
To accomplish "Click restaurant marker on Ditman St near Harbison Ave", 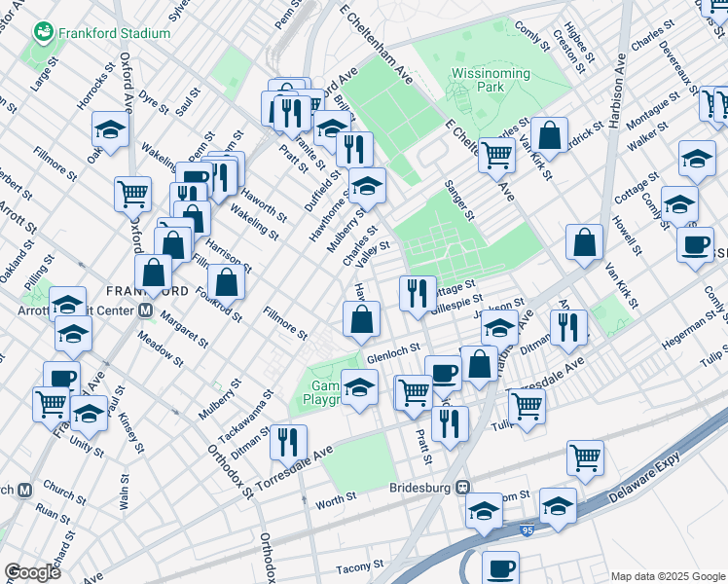I will [x=568, y=331].
